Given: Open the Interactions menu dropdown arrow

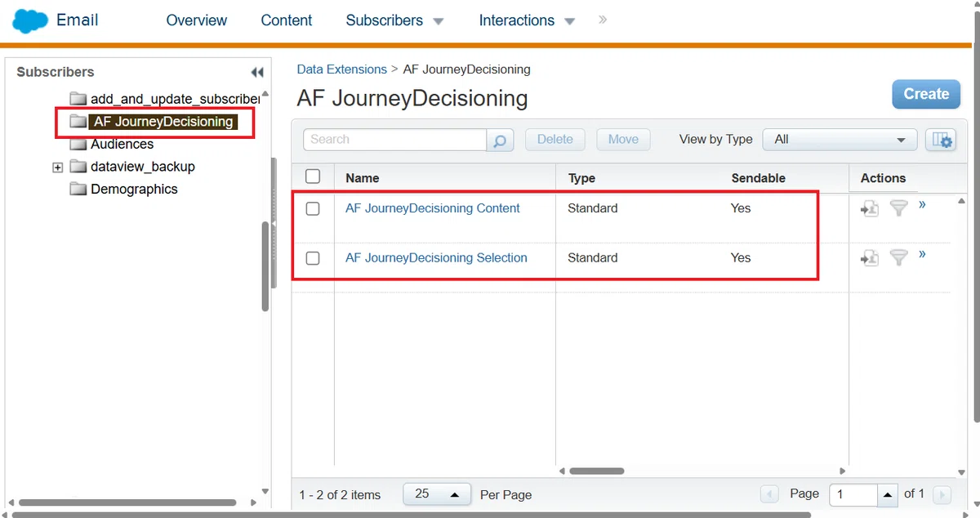Looking at the screenshot, I should (x=570, y=21).
